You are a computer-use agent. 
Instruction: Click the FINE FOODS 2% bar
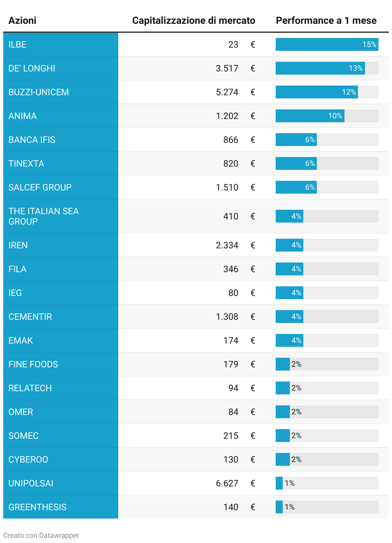pos(283,364)
